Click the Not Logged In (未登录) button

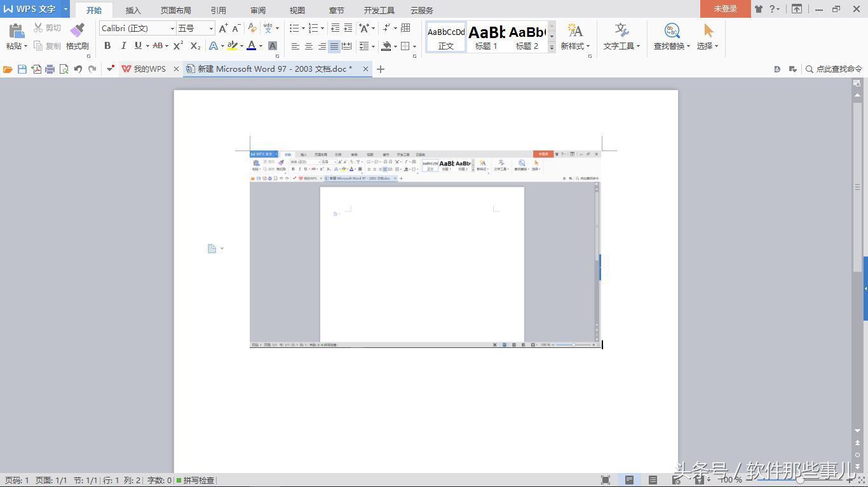click(725, 9)
